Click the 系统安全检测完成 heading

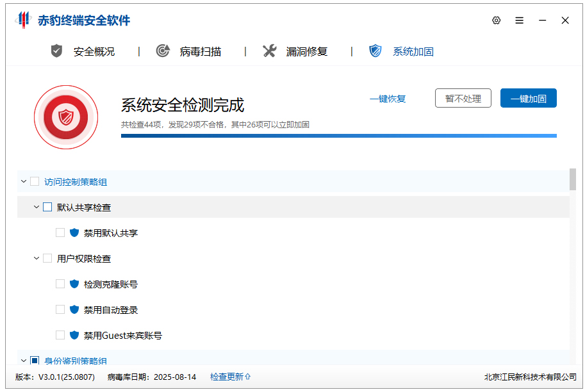183,105
